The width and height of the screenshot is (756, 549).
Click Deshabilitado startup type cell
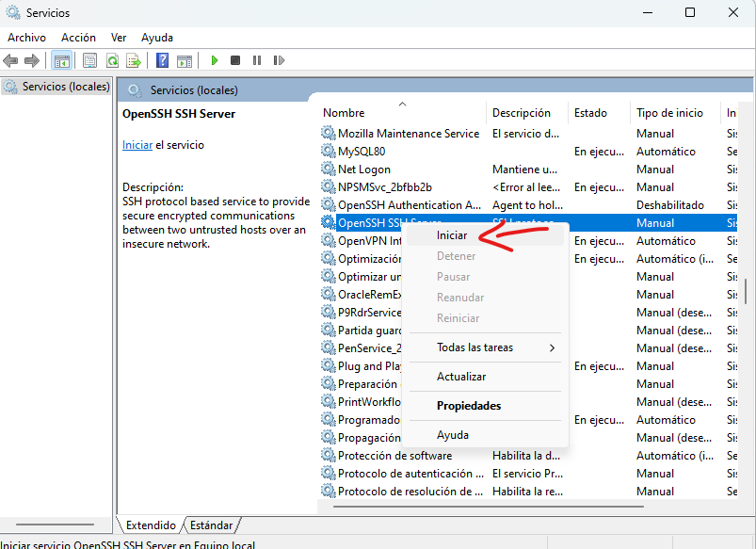[x=669, y=205]
